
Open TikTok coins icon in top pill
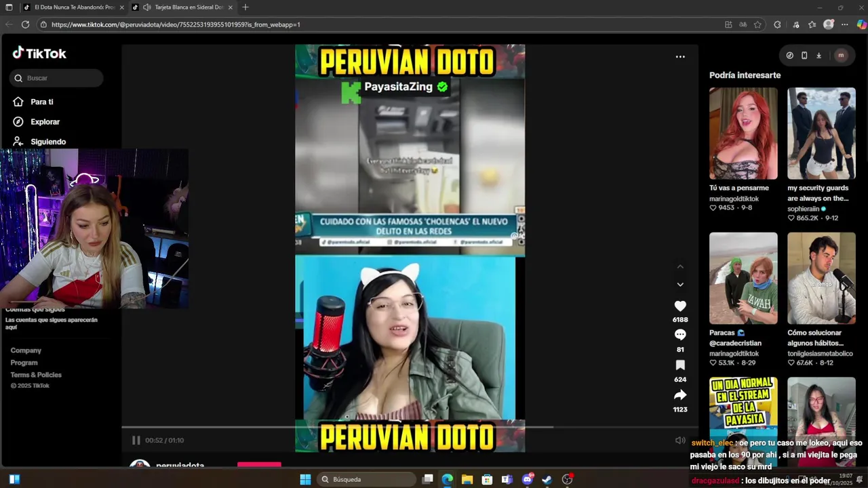[789, 56]
